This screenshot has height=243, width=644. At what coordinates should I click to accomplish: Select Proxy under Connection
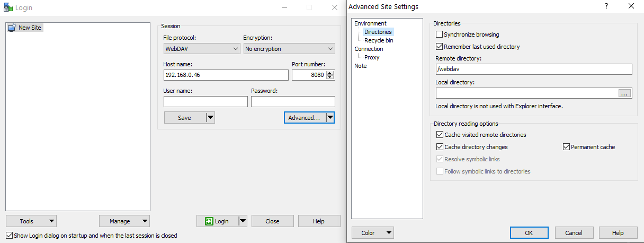pos(372,57)
